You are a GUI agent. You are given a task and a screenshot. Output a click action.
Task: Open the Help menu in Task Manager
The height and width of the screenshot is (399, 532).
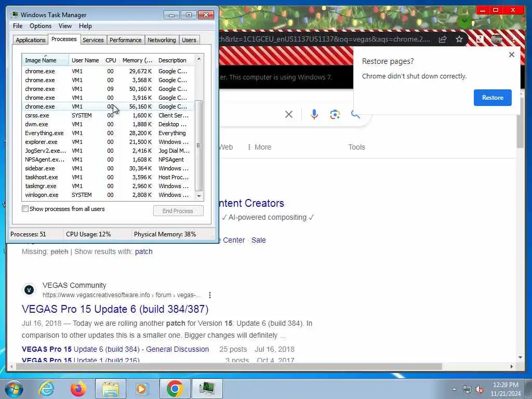[85, 26]
